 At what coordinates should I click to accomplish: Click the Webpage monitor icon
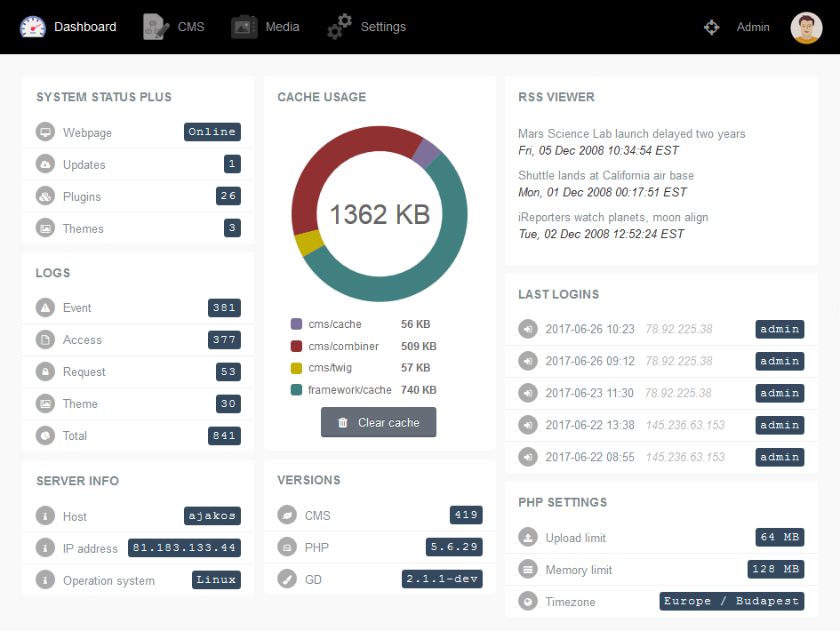pyautogui.click(x=45, y=132)
